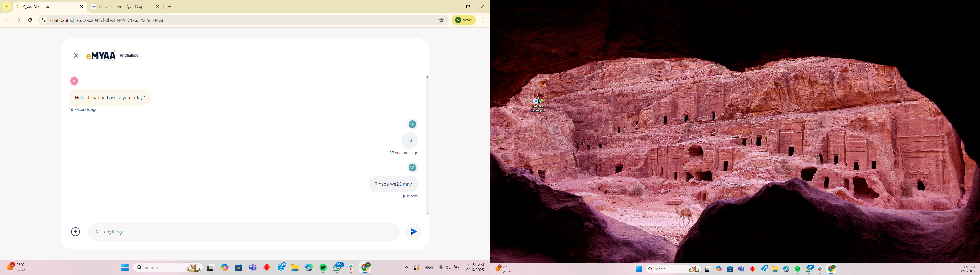The height and width of the screenshot is (275, 980).
Task: Click the ENG language indicator in taskbar
Action: click(429, 267)
